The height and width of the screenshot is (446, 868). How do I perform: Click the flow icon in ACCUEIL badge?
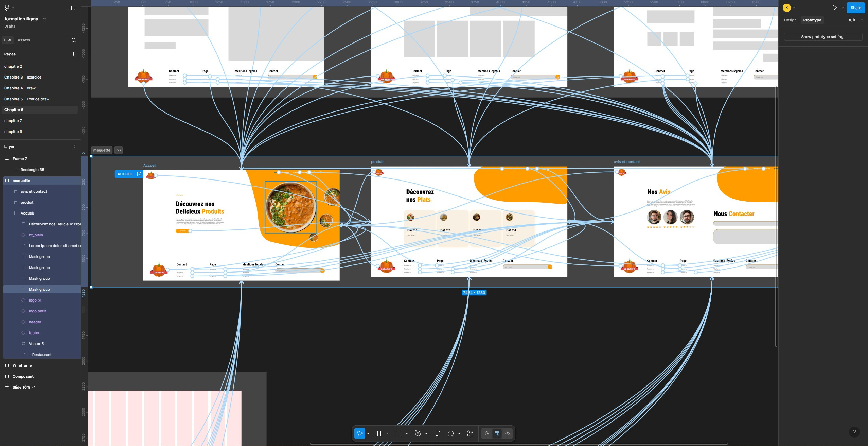click(139, 174)
